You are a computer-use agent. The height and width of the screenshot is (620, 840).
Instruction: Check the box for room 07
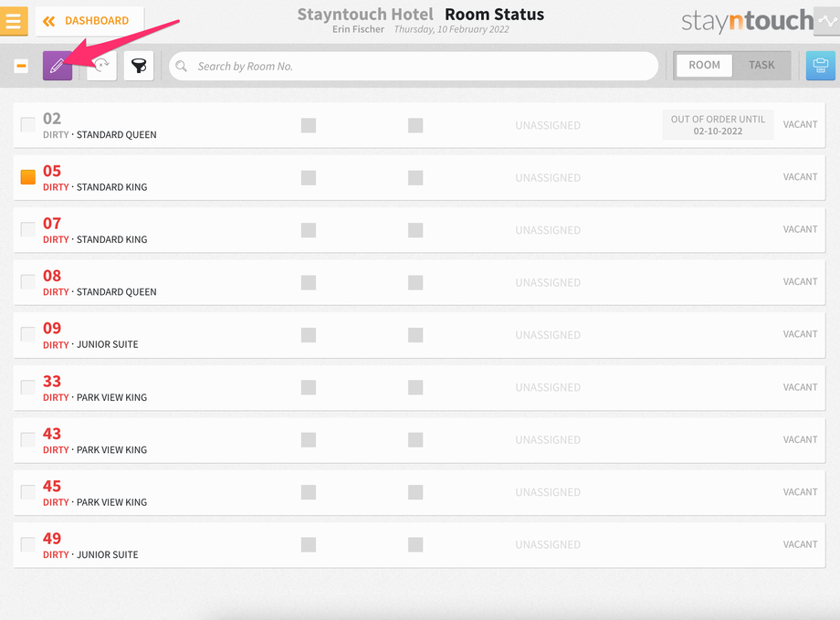28,229
